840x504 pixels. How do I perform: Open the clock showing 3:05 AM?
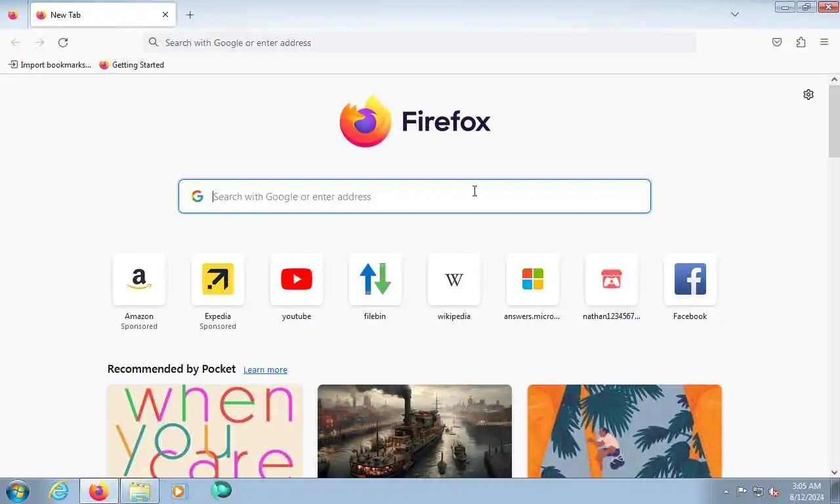tap(807, 492)
